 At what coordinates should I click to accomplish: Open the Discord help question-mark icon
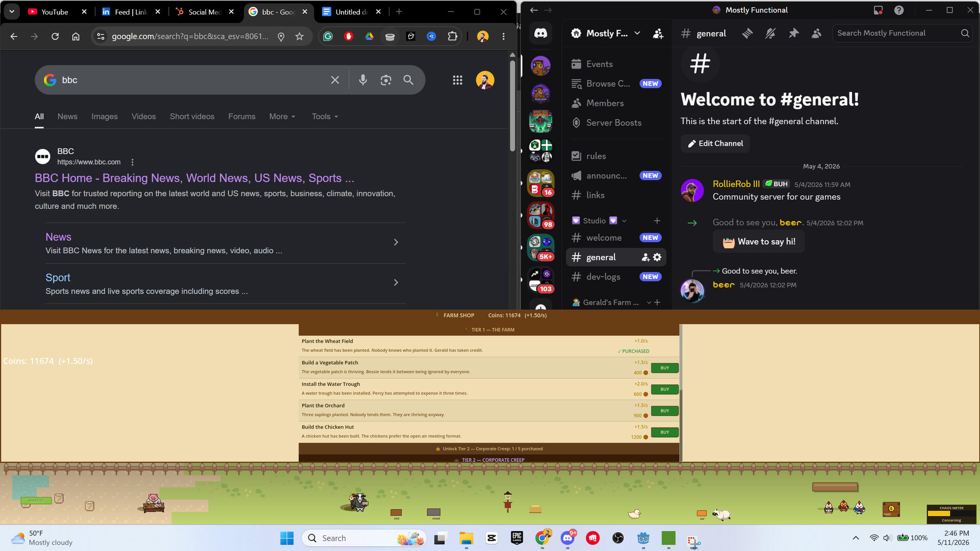tap(899, 10)
